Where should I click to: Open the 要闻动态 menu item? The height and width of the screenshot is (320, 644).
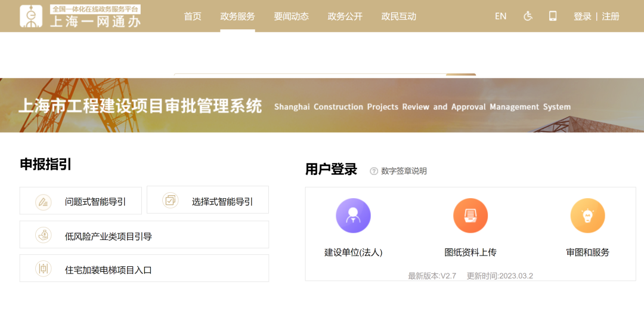point(291,16)
